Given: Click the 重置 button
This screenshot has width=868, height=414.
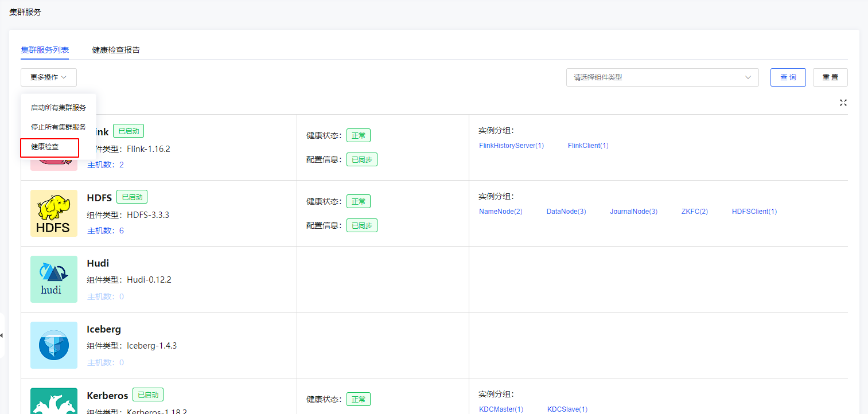Looking at the screenshot, I should click(x=830, y=77).
